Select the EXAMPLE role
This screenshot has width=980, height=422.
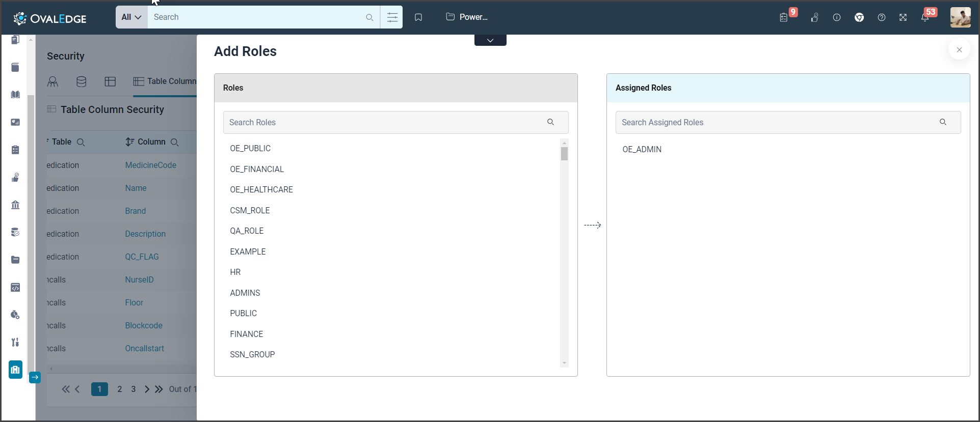248,251
